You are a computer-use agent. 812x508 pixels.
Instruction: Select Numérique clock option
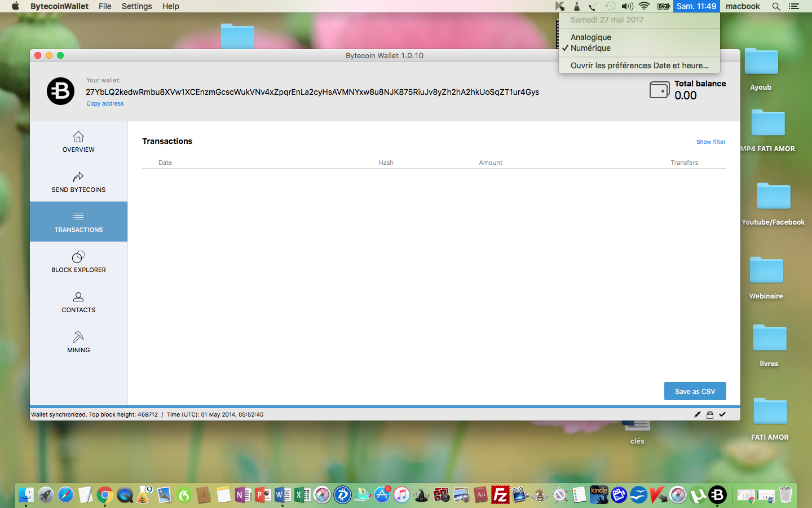590,48
